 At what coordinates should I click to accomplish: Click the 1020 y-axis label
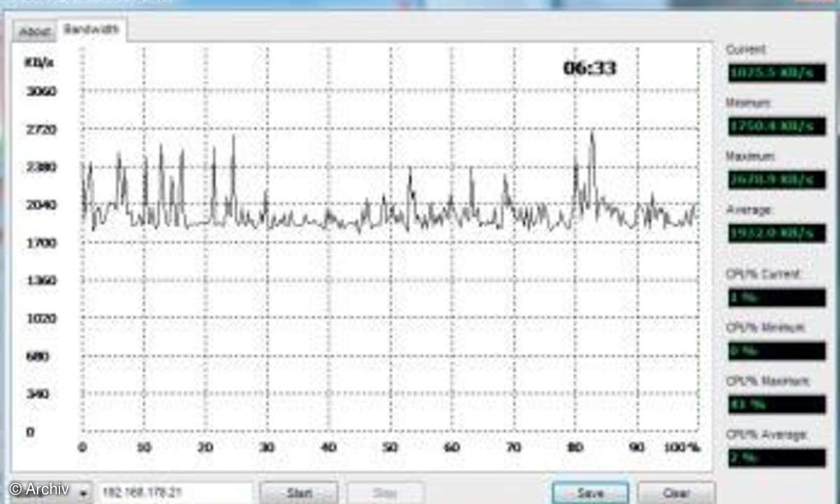pyautogui.click(x=41, y=318)
